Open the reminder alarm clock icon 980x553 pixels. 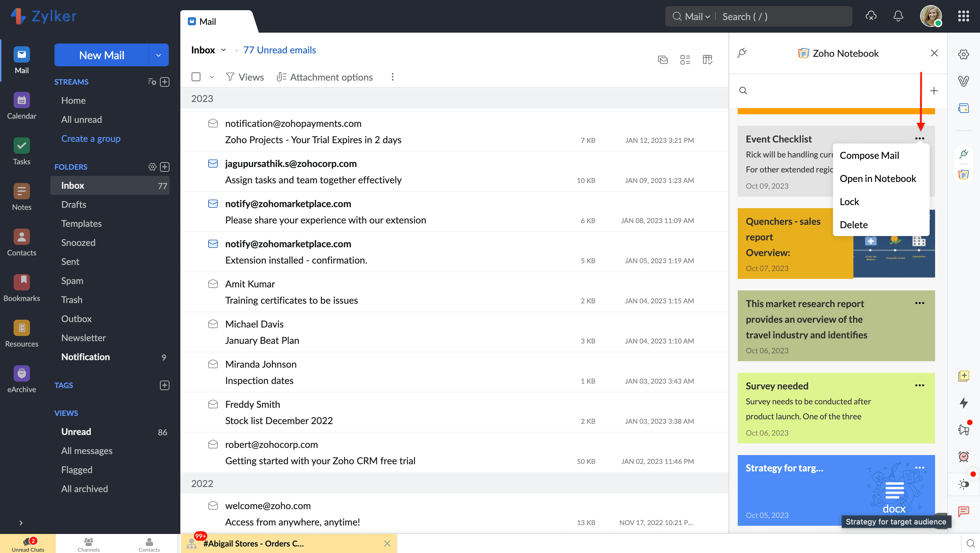click(x=963, y=456)
